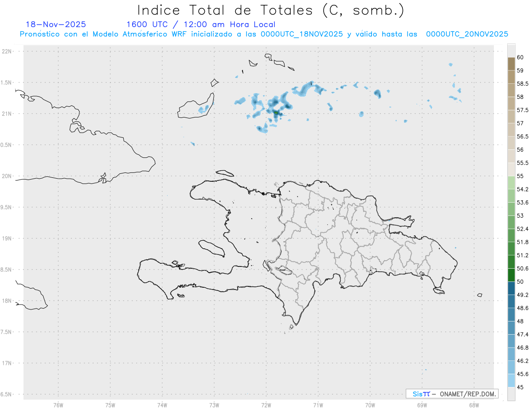Click the "46.2" colorbar value

[522, 361]
